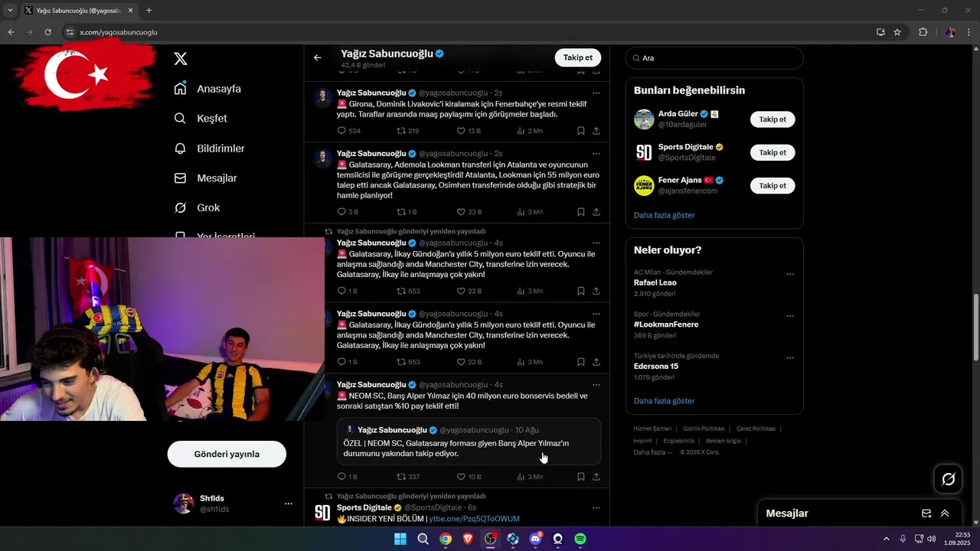Open Grok from sidebar

click(198, 208)
